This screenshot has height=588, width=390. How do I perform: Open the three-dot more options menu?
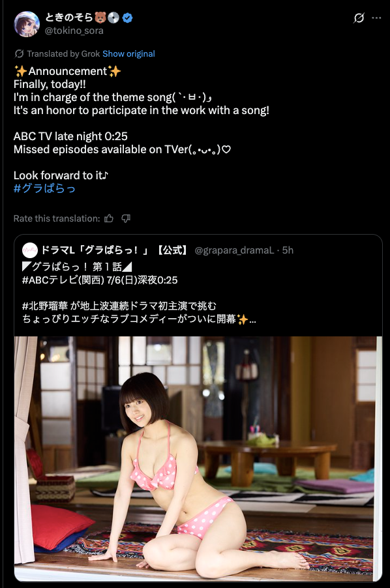coord(376,18)
